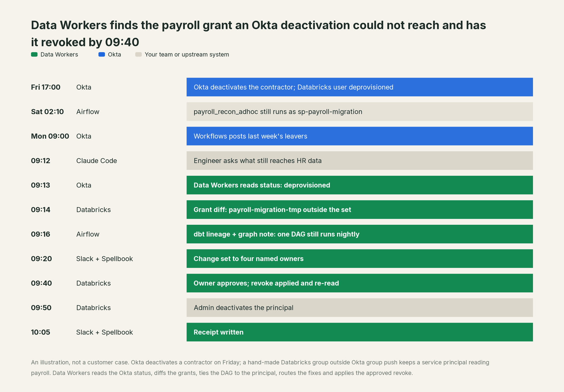Click the "dbt lineage + graph note" bar
This screenshot has height=392, width=564.
point(360,234)
